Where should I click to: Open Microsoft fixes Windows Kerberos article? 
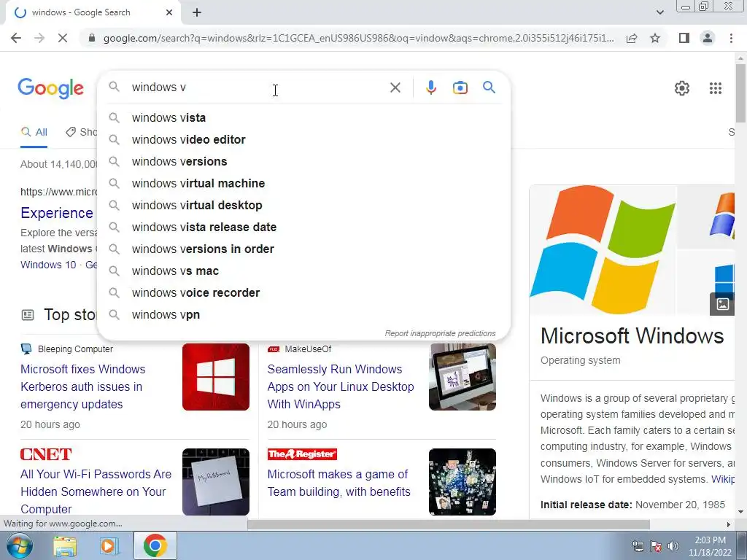point(83,386)
